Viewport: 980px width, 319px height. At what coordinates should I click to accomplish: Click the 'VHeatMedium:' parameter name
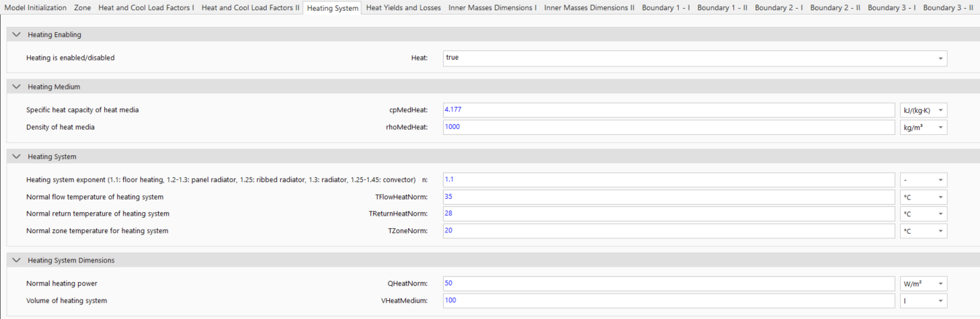pyautogui.click(x=405, y=300)
